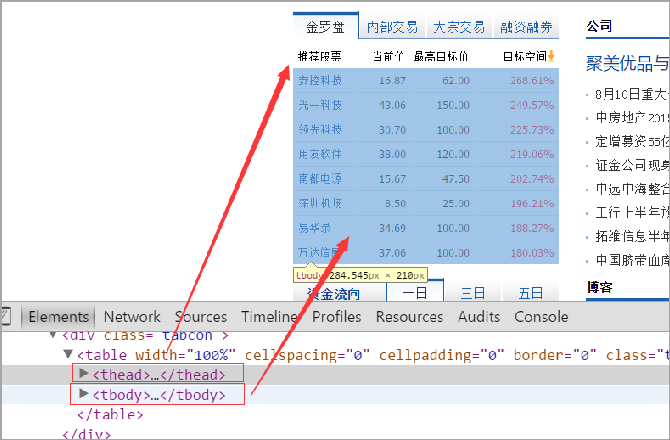The height and width of the screenshot is (440, 670).
Task: Click the orange sort arrow beside 目标空间
Action: pyautogui.click(x=550, y=56)
